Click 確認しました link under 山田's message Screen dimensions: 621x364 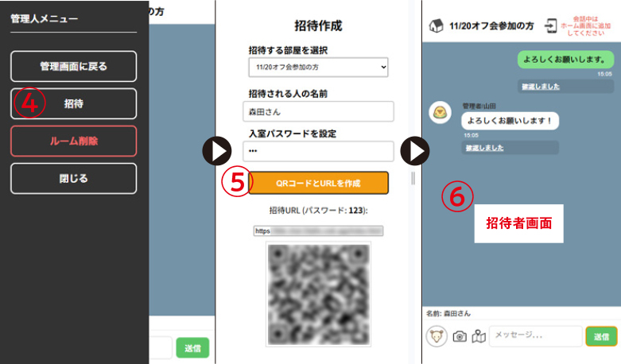click(484, 148)
